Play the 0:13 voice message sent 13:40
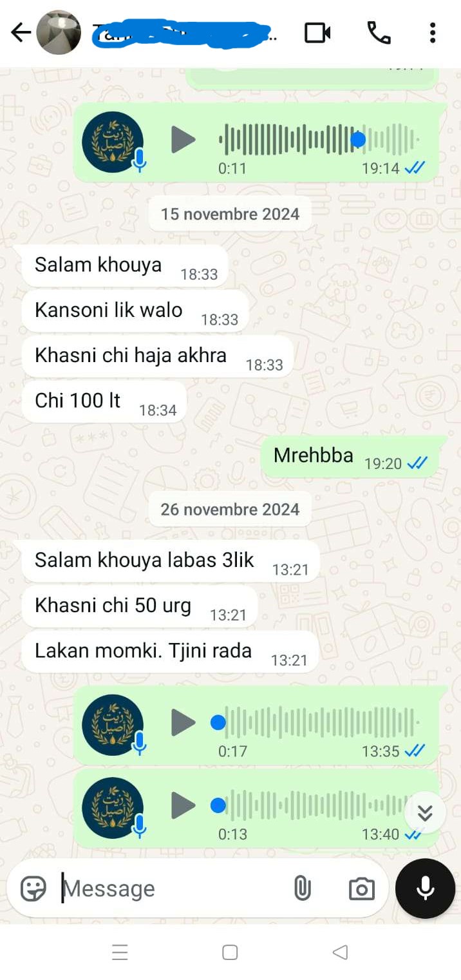461x980 pixels. point(183,805)
